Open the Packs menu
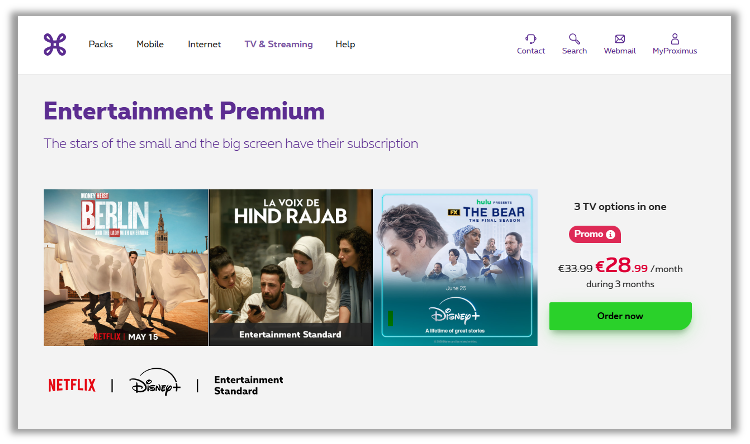 (x=100, y=44)
